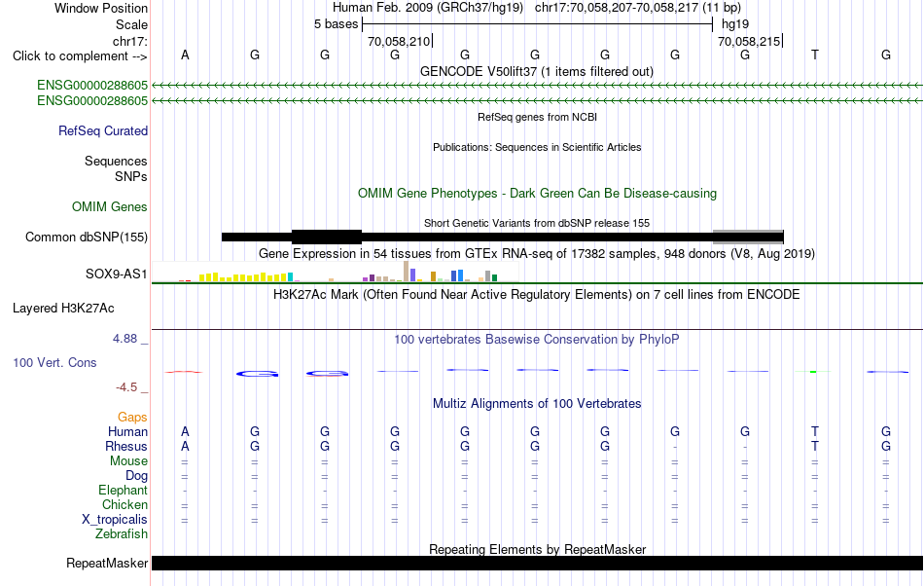The height and width of the screenshot is (586, 924).
Task: Click the thick black dbSNP variant block
Action: pyautogui.click(x=327, y=237)
